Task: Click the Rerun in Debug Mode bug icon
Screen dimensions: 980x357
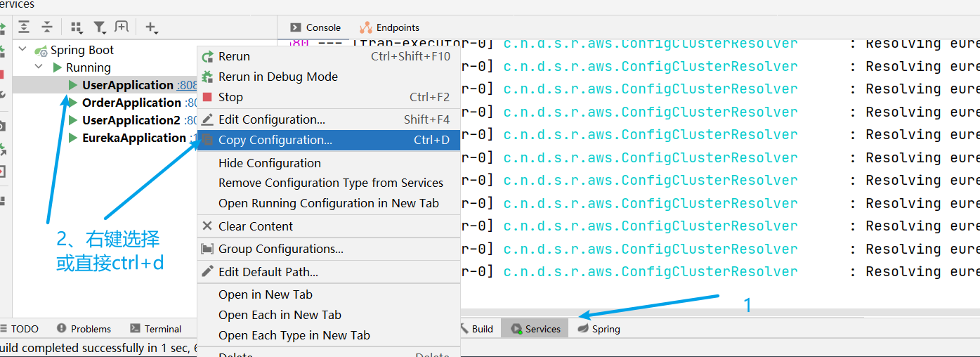Action: pyautogui.click(x=207, y=77)
